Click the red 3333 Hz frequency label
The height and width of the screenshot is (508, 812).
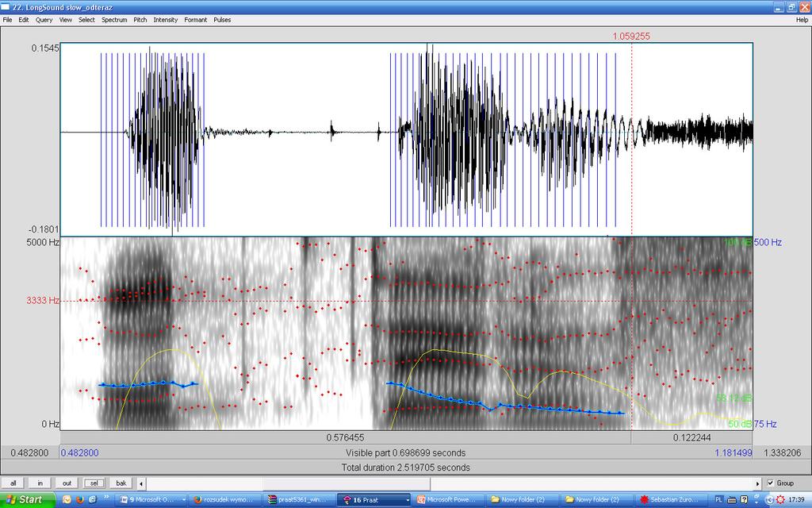[43, 300]
